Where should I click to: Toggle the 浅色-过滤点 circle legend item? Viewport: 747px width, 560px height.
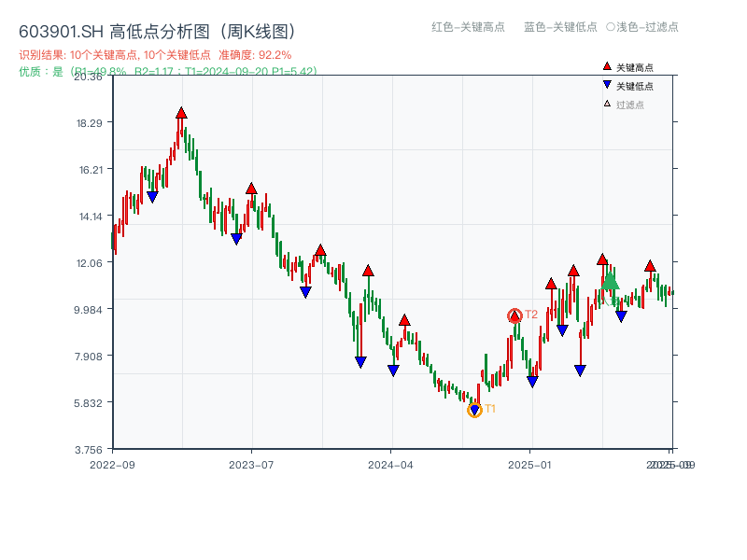click(643, 27)
